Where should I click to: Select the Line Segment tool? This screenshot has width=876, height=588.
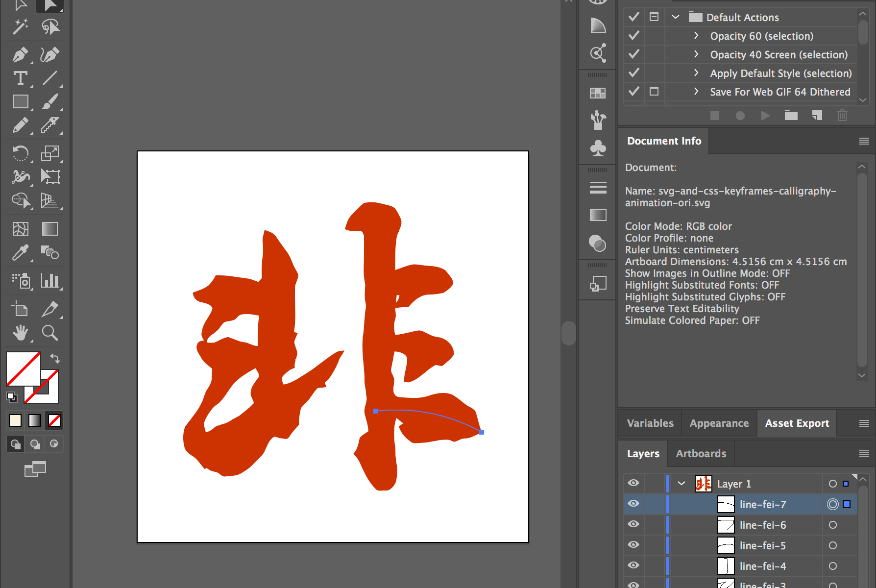tap(50, 78)
